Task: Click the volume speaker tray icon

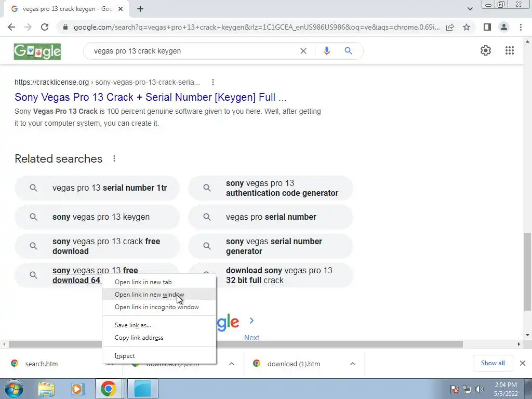Action: coord(479,389)
